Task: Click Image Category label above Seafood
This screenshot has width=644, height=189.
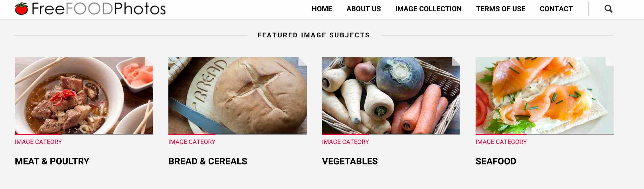Action: pos(501,142)
